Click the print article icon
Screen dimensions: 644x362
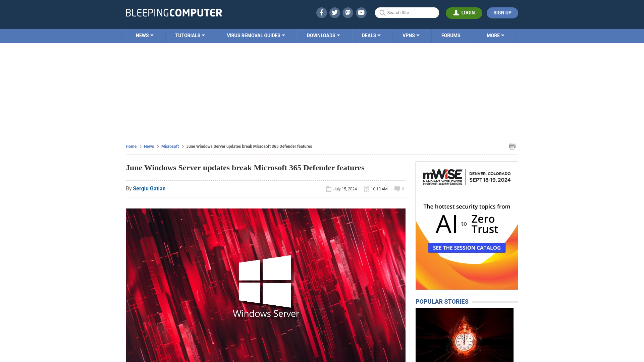click(x=512, y=146)
